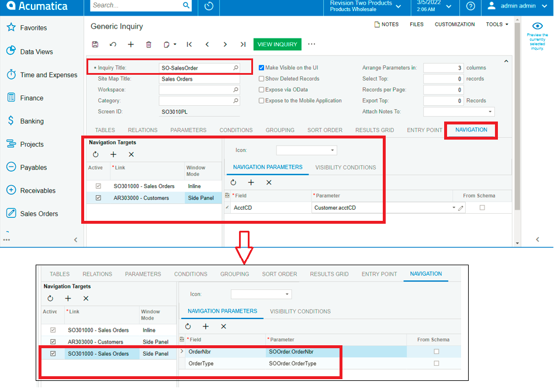The height and width of the screenshot is (392, 554).
Task: Click the green VIEW INQUIRY button
Action: coord(278,44)
